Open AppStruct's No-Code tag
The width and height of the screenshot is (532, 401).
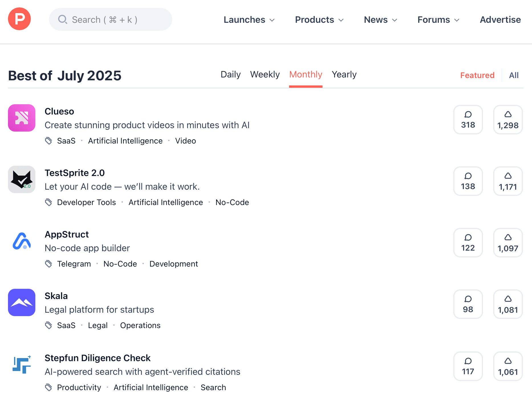click(120, 264)
